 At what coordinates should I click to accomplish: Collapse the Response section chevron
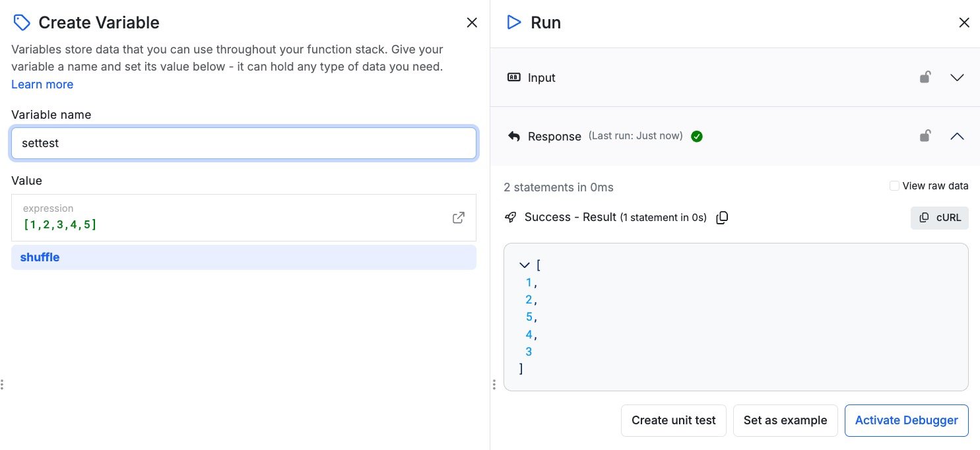pyautogui.click(x=957, y=137)
